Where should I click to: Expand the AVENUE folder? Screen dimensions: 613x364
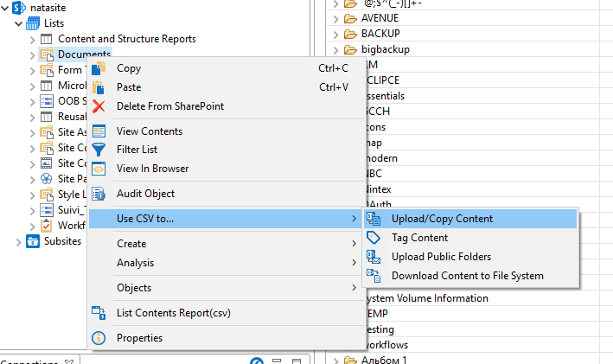pos(335,19)
